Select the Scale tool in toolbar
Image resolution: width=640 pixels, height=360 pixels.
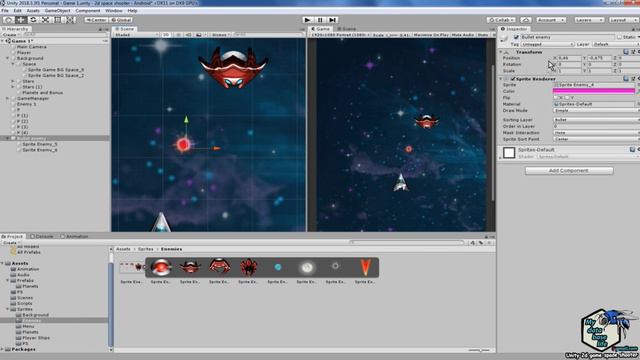tap(45, 20)
